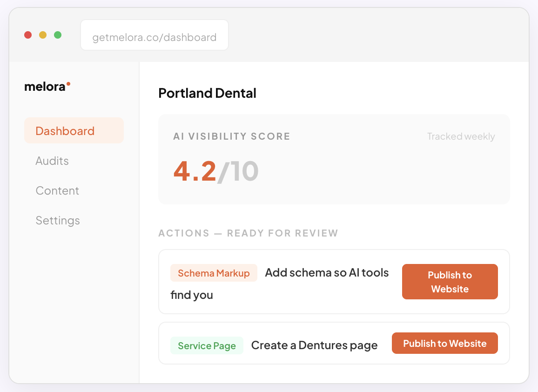Publish the Schema Markup action to website
The image size is (538, 392).
click(450, 282)
